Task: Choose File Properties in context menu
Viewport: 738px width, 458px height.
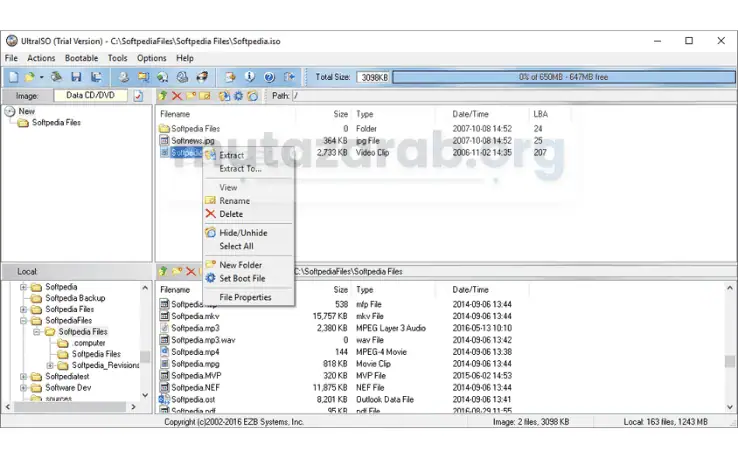Action: 249,297
